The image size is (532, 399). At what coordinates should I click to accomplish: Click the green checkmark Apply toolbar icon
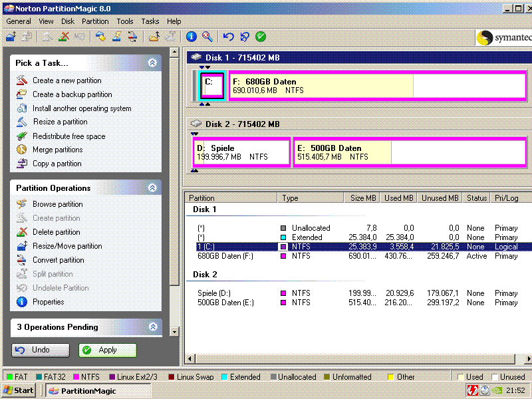pos(261,37)
